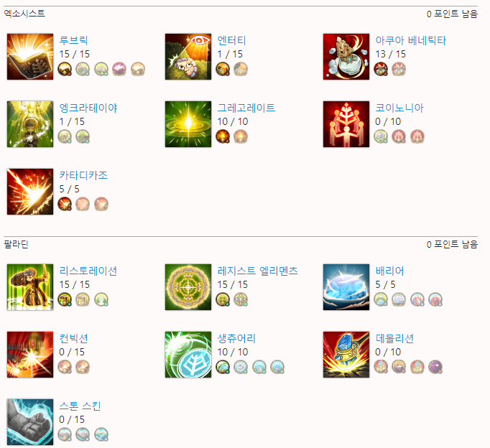490x448 pixels.
Task: Select the 배리어 blue crystal skill icon
Action: [346, 287]
